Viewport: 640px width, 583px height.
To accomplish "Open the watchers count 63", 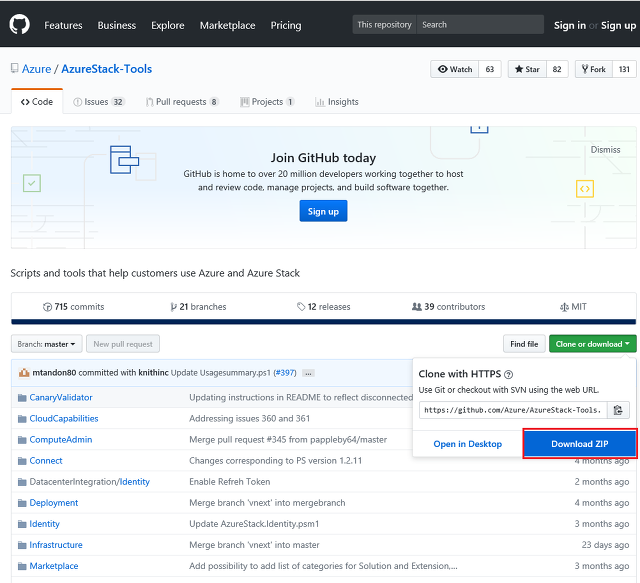I will [x=490, y=69].
